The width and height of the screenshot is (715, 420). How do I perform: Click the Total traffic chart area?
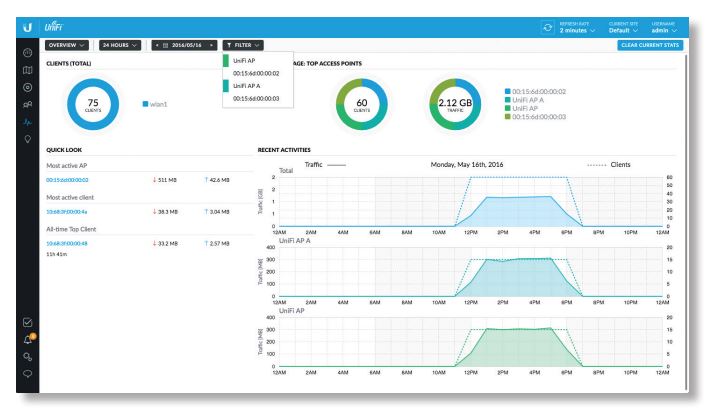tap(470, 202)
